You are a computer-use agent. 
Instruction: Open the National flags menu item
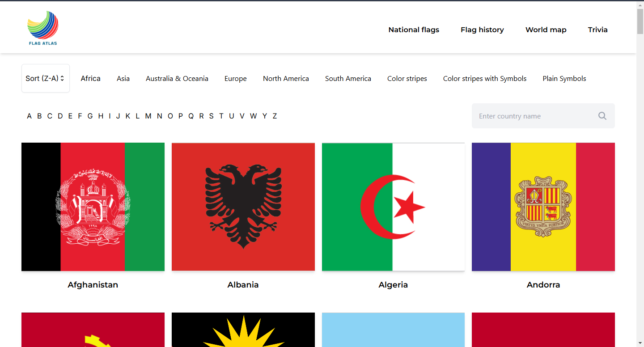(x=414, y=30)
